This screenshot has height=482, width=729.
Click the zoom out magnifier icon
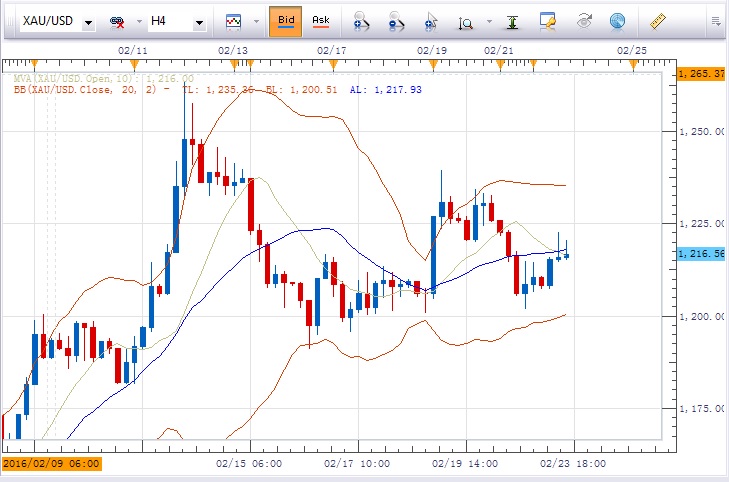[396, 21]
